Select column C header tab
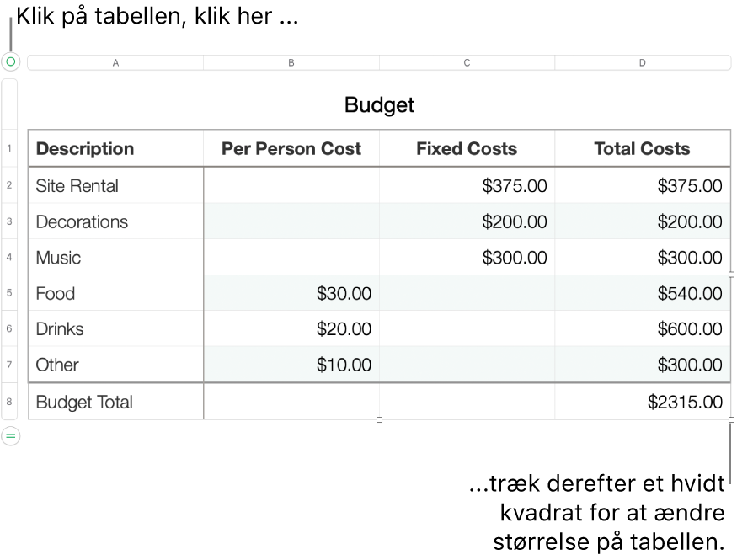The width and height of the screenshot is (737, 560). pos(467,63)
